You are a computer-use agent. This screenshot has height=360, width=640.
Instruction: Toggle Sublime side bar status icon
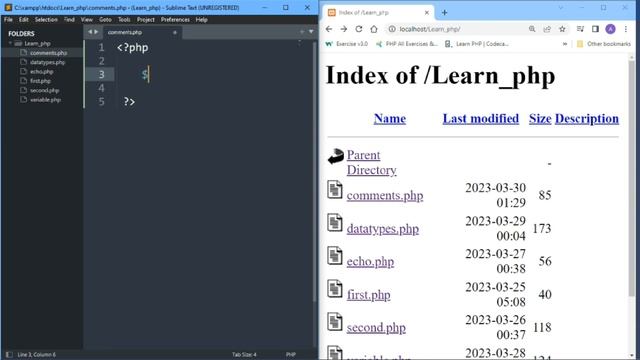pyautogui.click(x=9, y=354)
